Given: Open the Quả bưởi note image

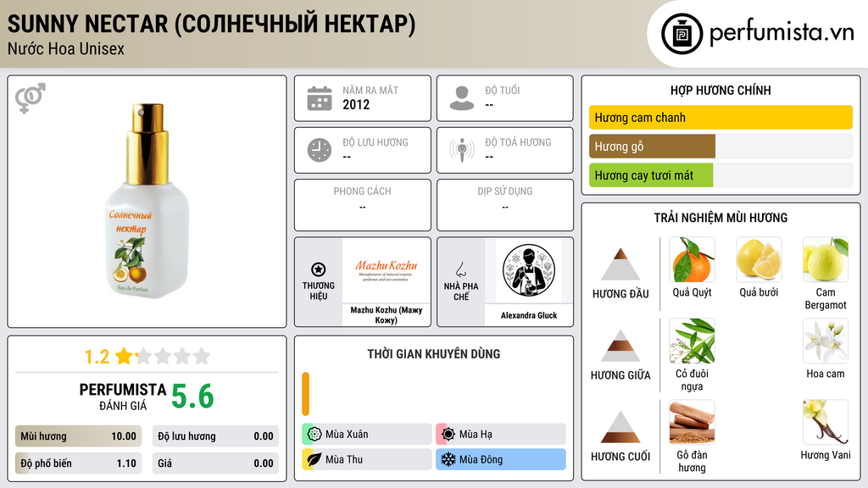Looking at the screenshot, I should [x=759, y=260].
